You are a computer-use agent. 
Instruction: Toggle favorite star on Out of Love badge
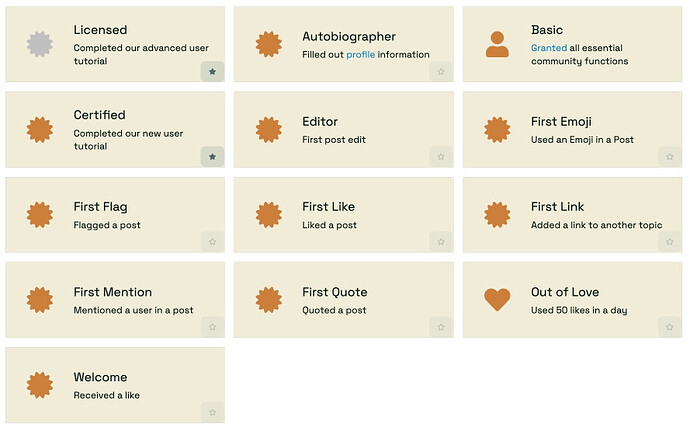point(670,327)
